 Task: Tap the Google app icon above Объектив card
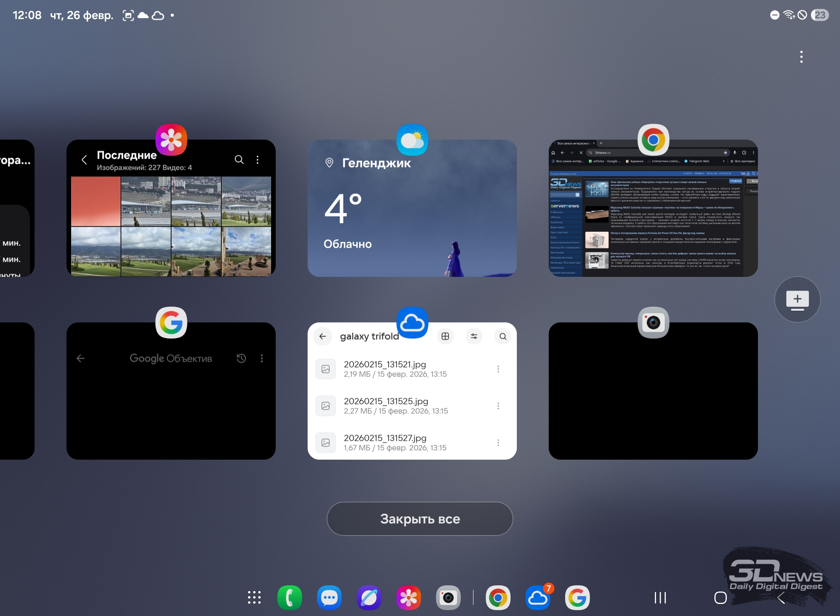(171, 322)
